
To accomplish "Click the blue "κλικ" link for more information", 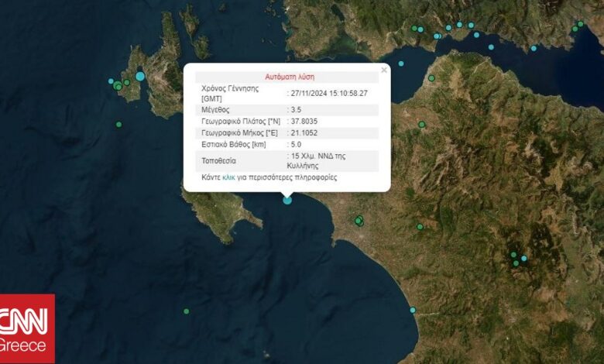I will (228, 177).
